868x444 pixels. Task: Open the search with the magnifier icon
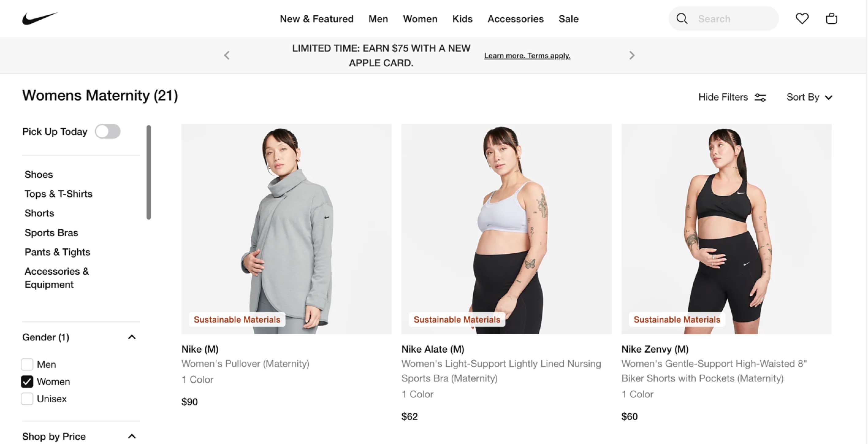(x=682, y=18)
